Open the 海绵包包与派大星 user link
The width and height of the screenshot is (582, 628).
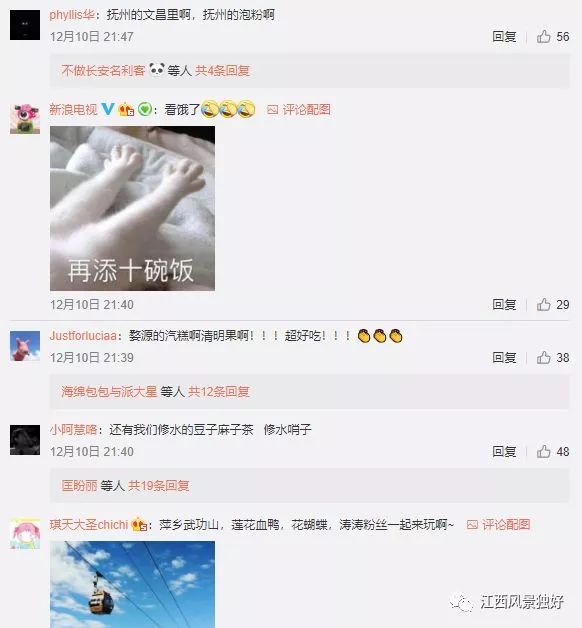[109, 391]
